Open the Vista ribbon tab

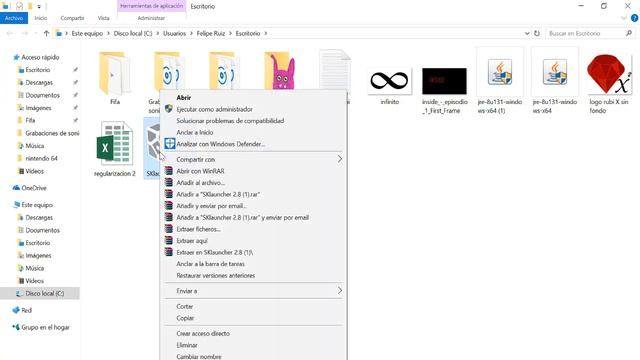[x=103, y=18]
